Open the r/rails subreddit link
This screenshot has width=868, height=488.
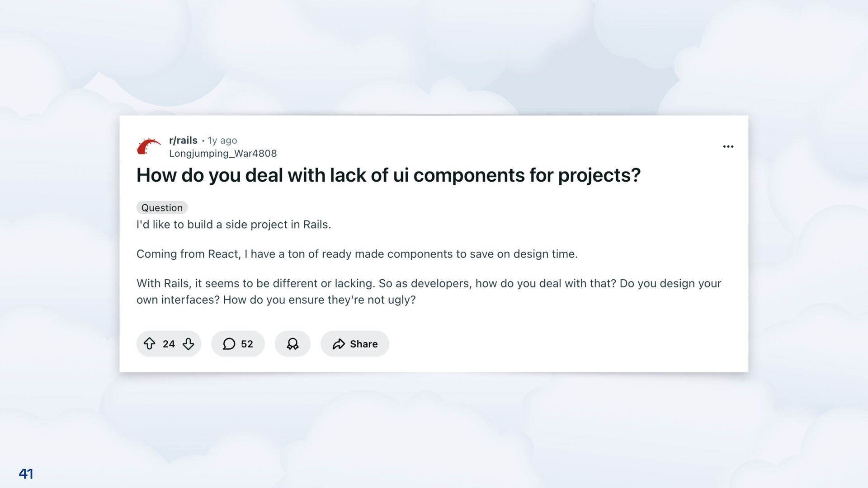pos(183,140)
